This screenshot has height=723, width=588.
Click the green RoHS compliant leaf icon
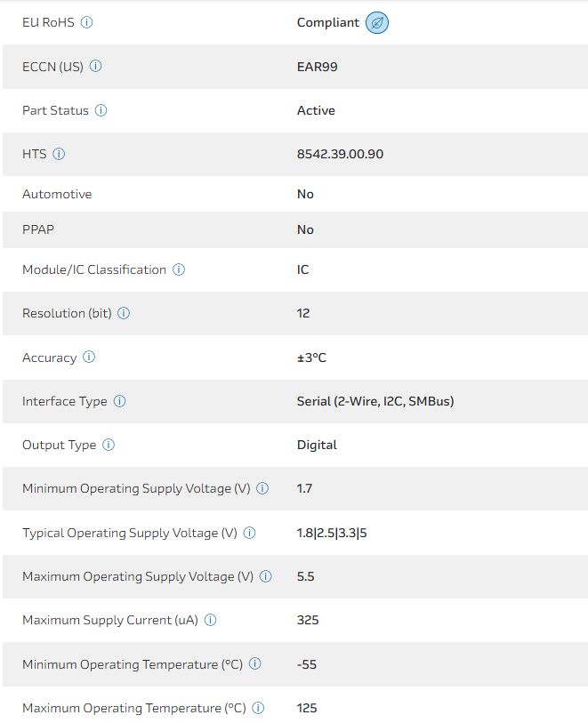(x=377, y=22)
